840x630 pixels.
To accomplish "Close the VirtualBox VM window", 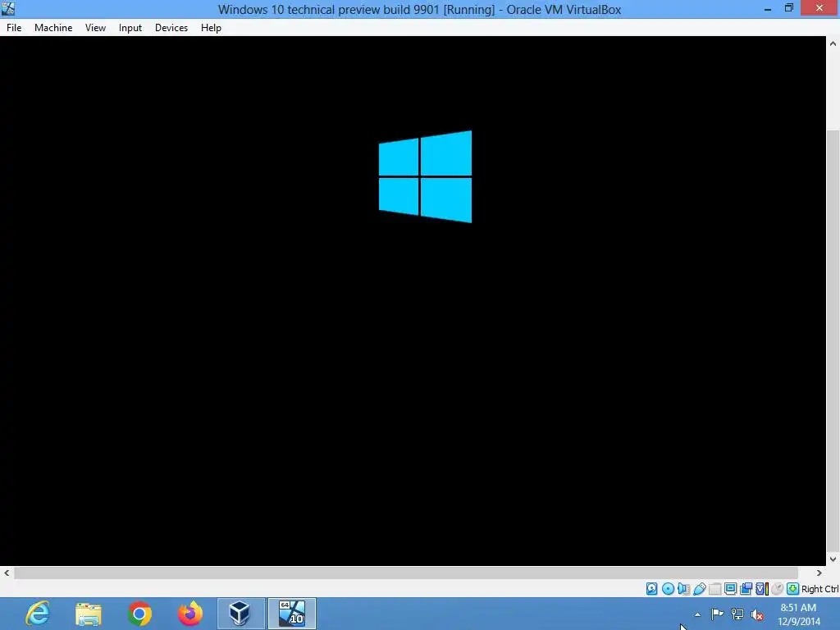I will (x=819, y=8).
